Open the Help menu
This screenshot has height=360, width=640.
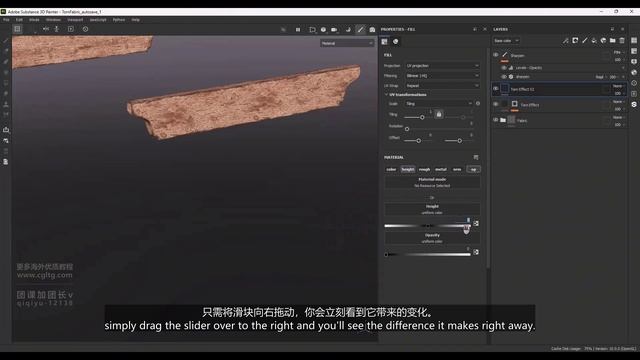(136, 20)
